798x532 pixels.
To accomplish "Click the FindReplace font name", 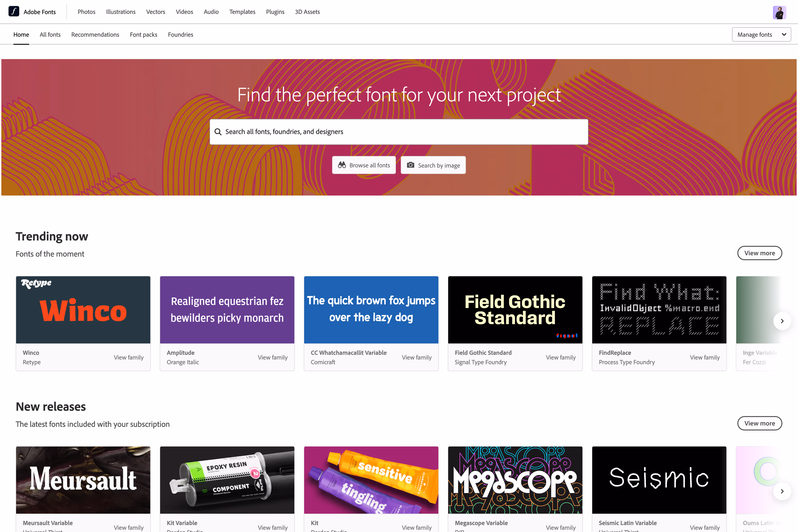I will click(x=615, y=353).
